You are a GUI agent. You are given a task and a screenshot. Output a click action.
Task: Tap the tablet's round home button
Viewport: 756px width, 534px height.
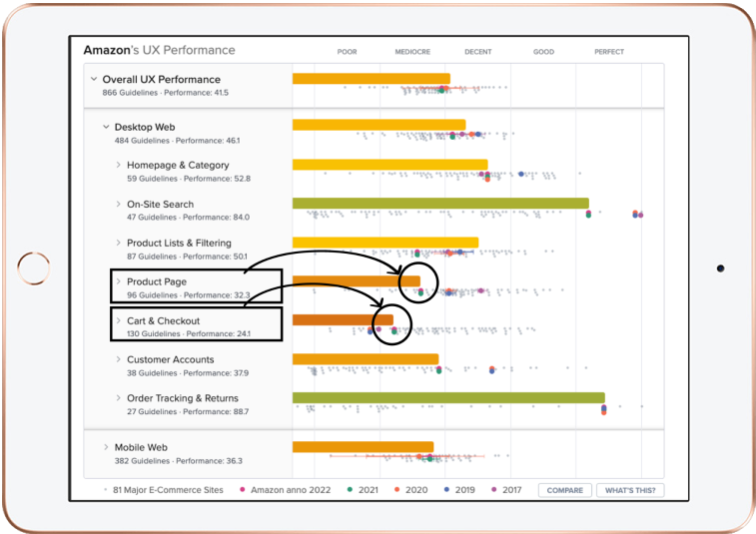(x=33, y=267)
